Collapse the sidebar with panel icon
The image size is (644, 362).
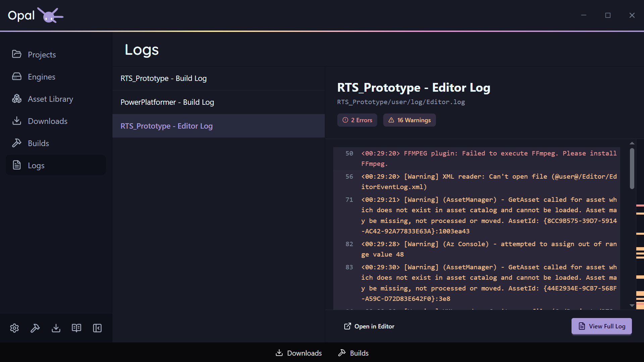(x=97, y=328)
